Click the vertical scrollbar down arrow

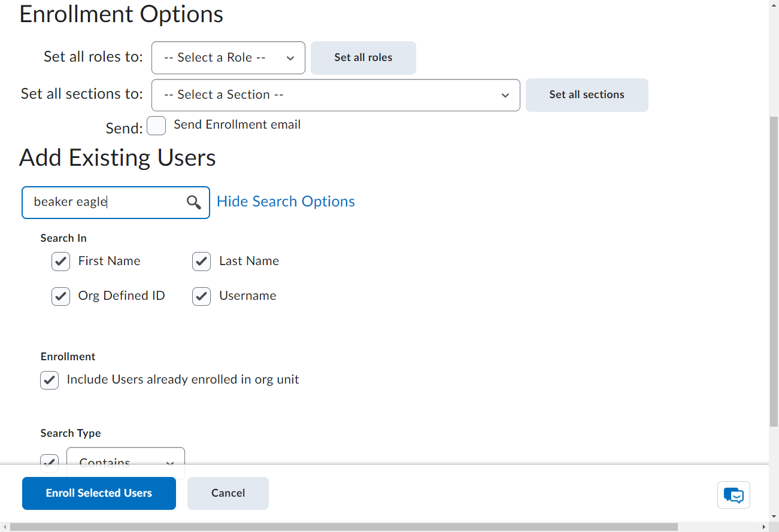774,517
